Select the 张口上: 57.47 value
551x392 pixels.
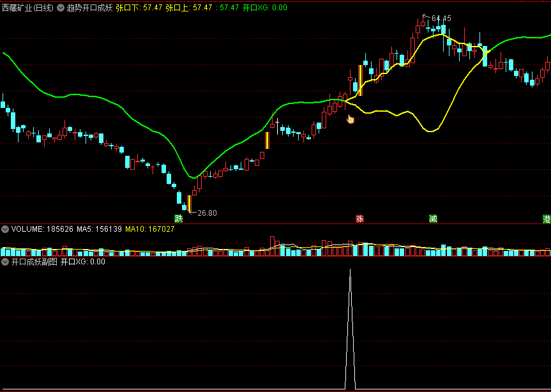[x=189, y=8]
